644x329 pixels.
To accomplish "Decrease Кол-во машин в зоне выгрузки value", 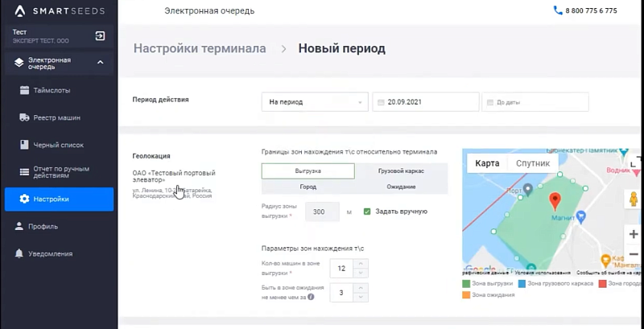I will pos(361,273).
